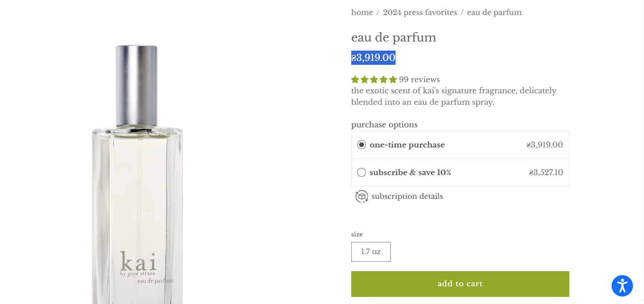Click the eau de parfum breadcrumb

[x=494, y=13]
